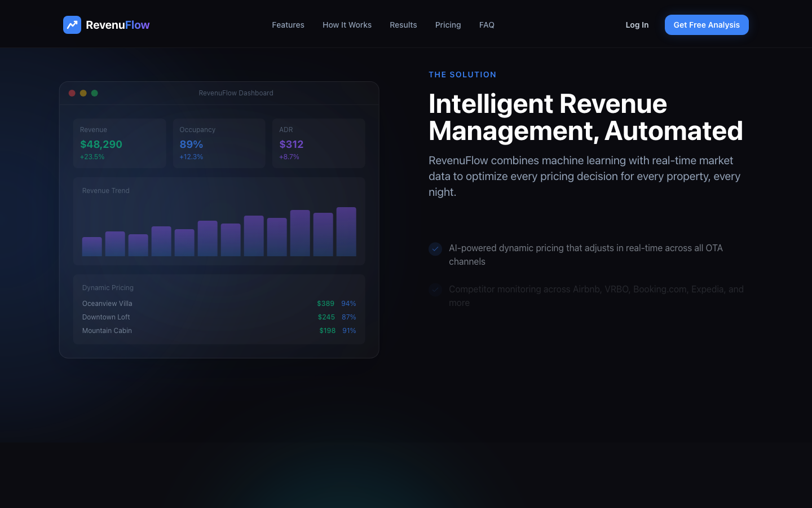The height and width of the screenshot is (508, 812).
Task: Open the FAQ nav link
Action: (x=487, y=25)
